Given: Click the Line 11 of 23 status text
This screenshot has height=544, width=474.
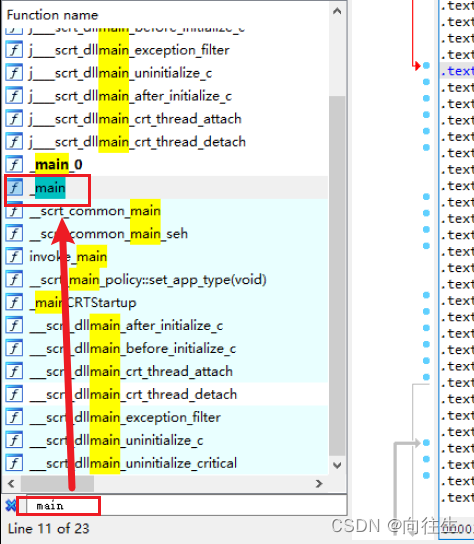Looking at the screenshot, I should [x=49, y=528].
